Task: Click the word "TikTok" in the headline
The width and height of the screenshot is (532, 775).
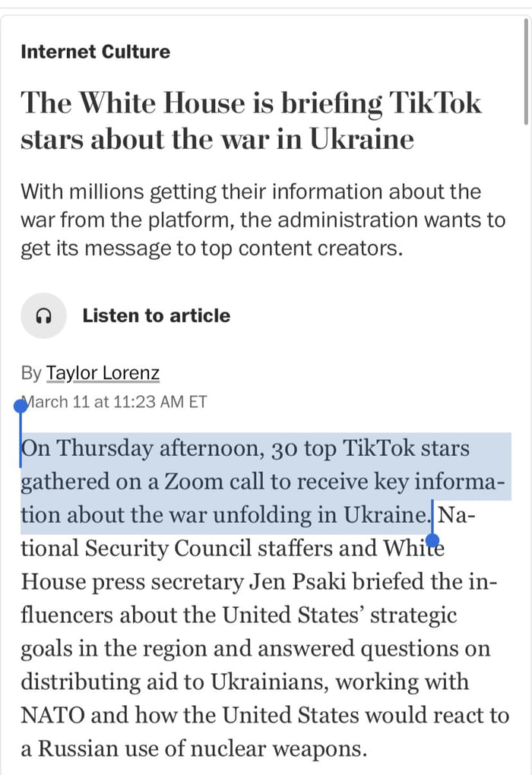Action: 435,103
